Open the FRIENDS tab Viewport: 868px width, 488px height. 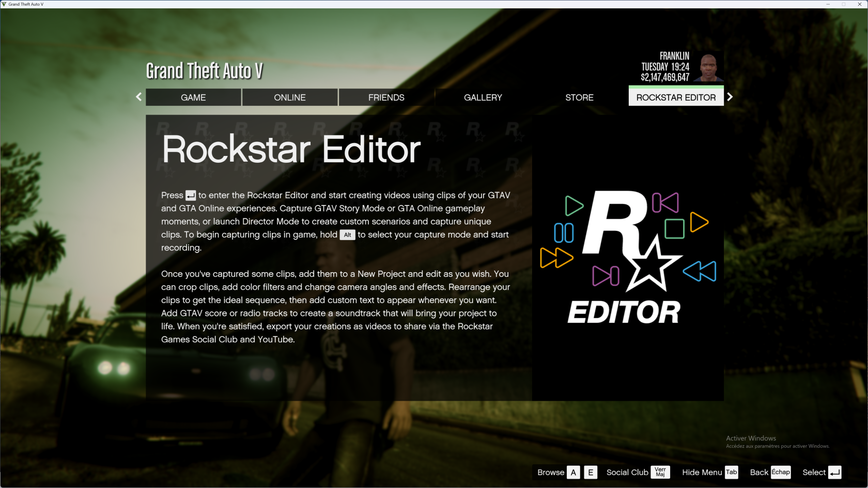coord(386,98)
